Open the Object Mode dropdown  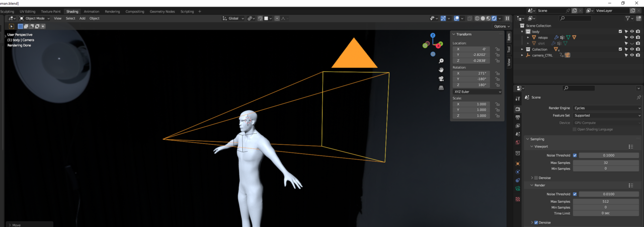tap(34, 18)
